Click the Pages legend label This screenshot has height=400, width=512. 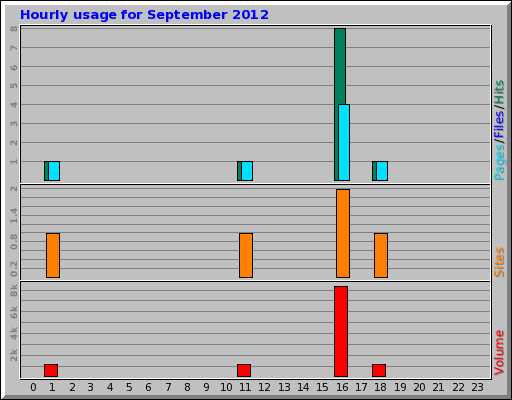point(499,162)
